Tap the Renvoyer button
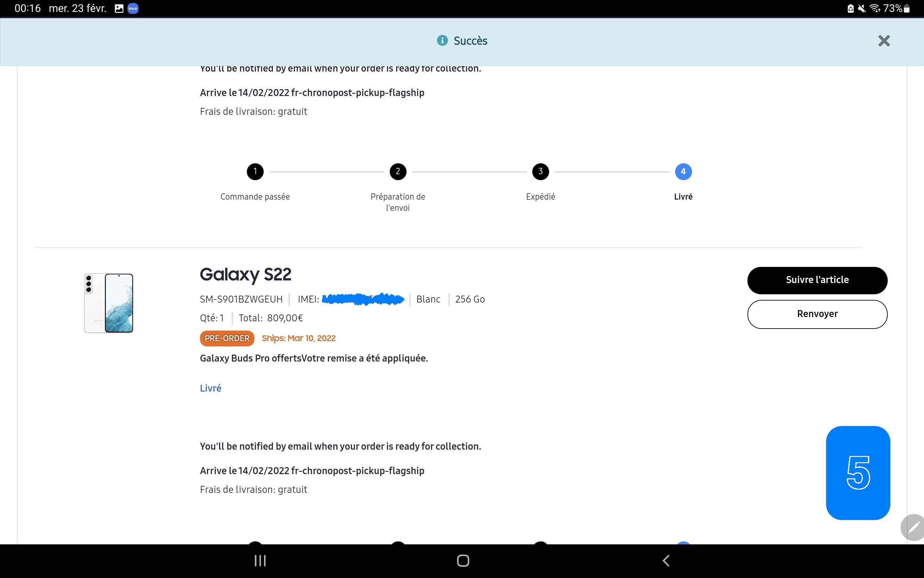 tap(817, 314)
